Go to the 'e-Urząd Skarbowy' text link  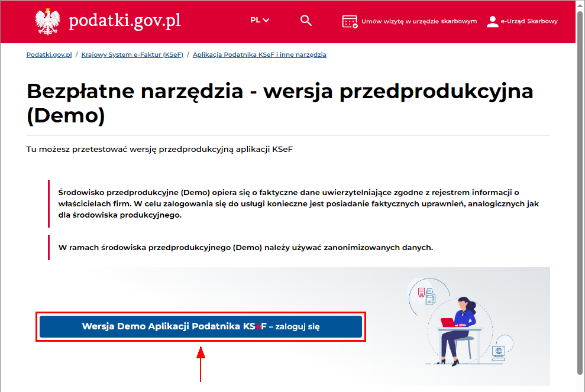pyautogui.click(x=529, y=21)
